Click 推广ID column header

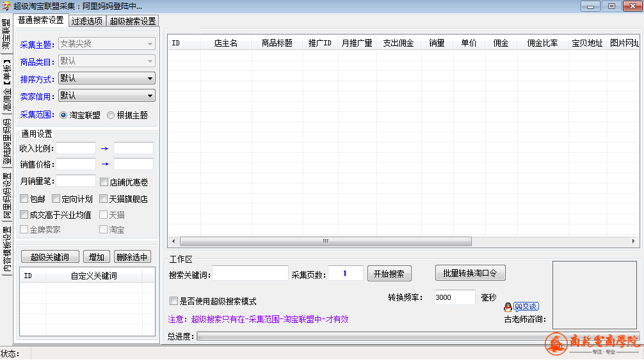320,43
